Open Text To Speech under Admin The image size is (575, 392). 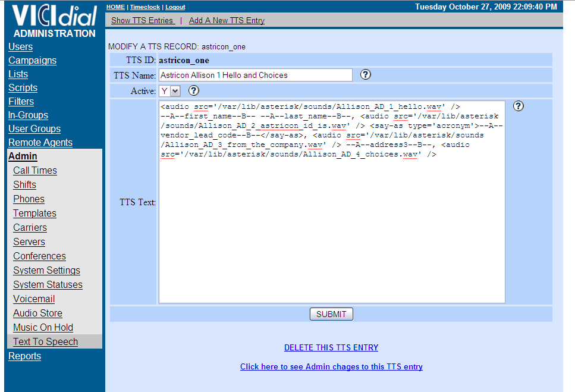pyautogui.click(x=45, y=342)
